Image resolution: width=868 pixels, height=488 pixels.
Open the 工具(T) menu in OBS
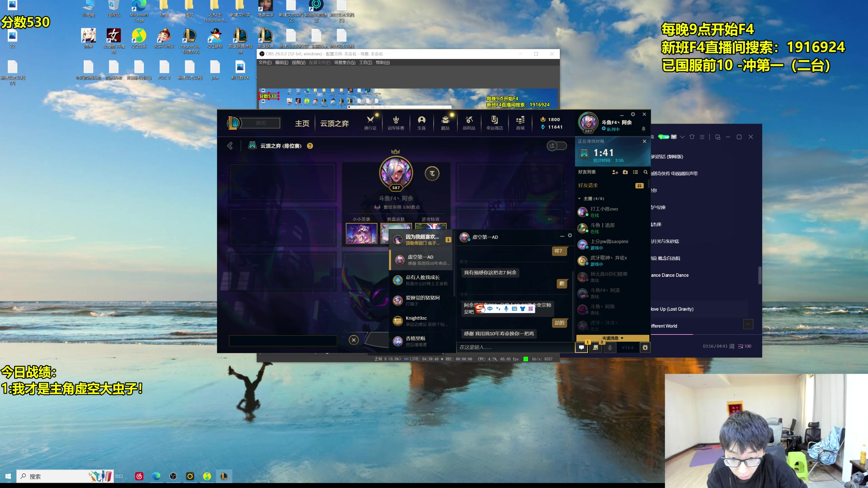[x=365, y=62]
